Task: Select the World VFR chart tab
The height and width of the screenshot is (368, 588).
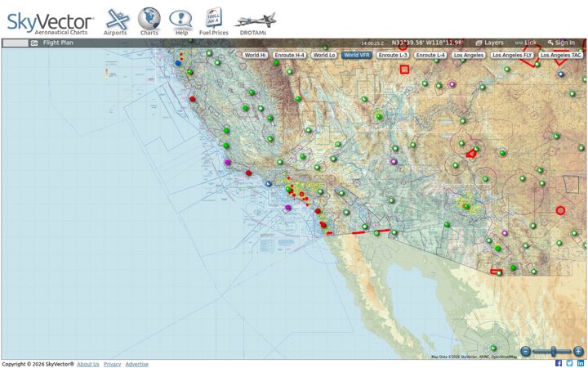Action: coord(357,56)
